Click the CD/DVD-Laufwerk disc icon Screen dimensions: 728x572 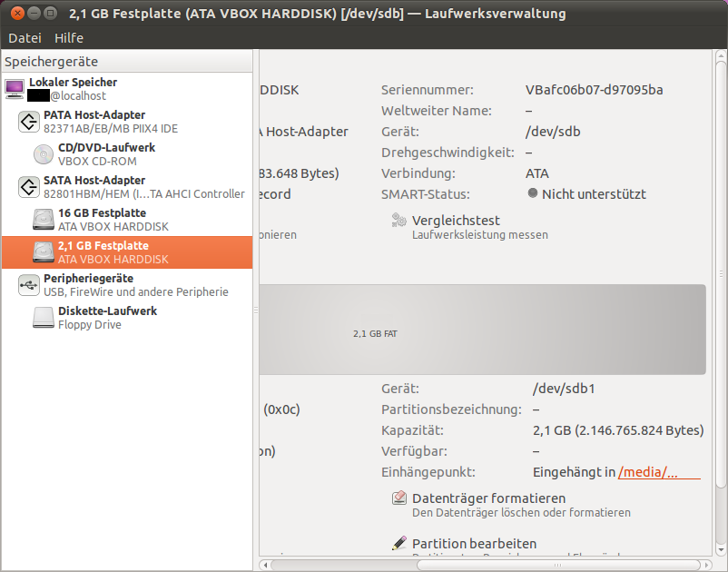pos(44,154)
